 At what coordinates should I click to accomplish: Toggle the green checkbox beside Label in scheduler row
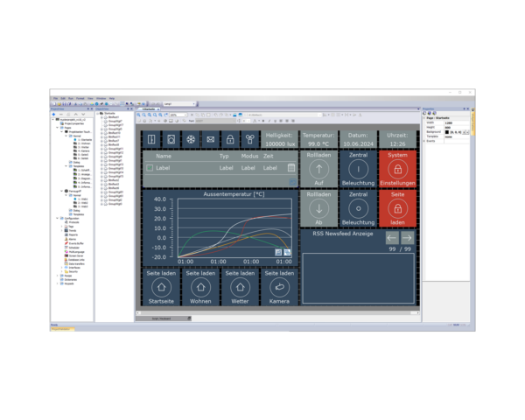coord(150,168)
